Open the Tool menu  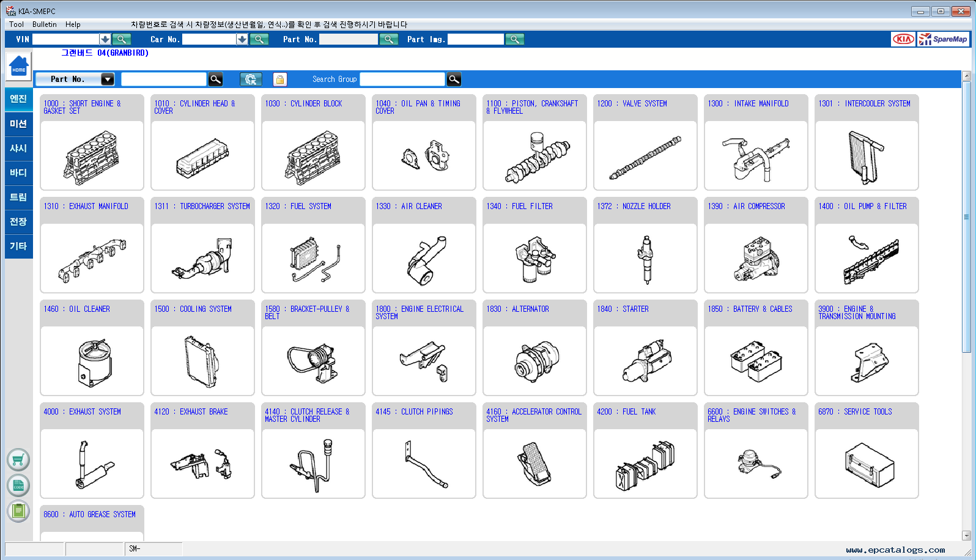point(17,24)
